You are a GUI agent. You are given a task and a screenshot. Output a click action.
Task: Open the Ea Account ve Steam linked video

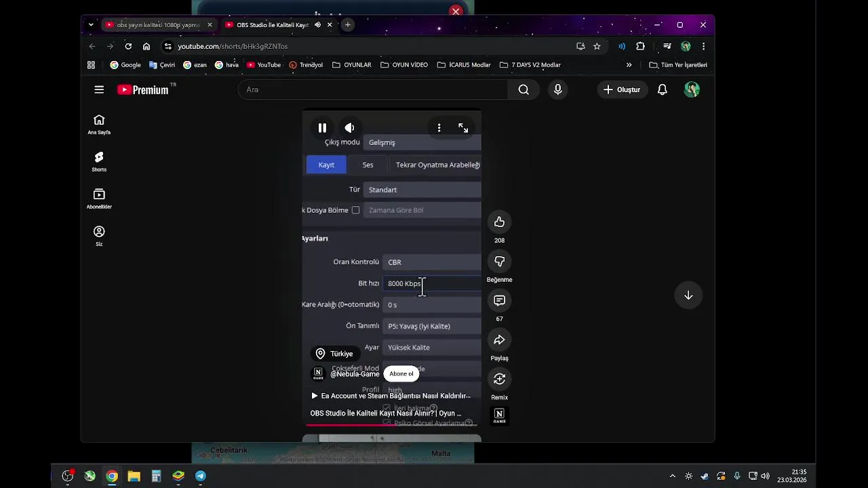391,396
